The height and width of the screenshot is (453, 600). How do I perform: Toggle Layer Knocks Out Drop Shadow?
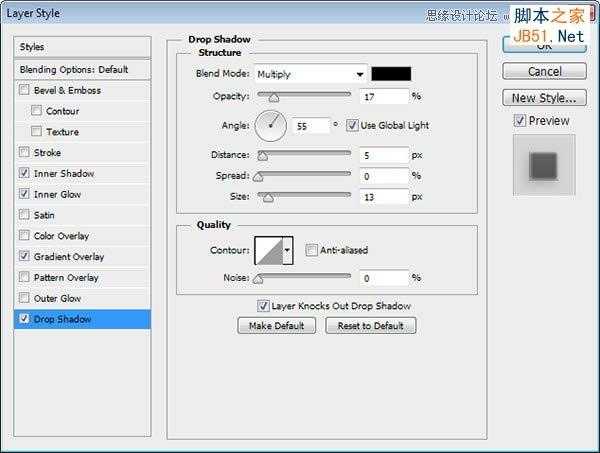(263, 306)
